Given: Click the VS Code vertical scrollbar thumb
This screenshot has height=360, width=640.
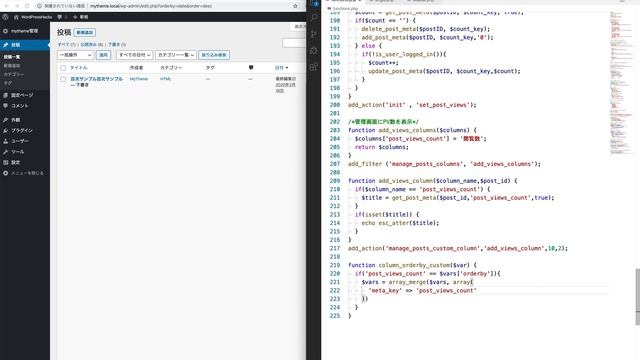Looking at the screenshot, I should tap(637, 297).
